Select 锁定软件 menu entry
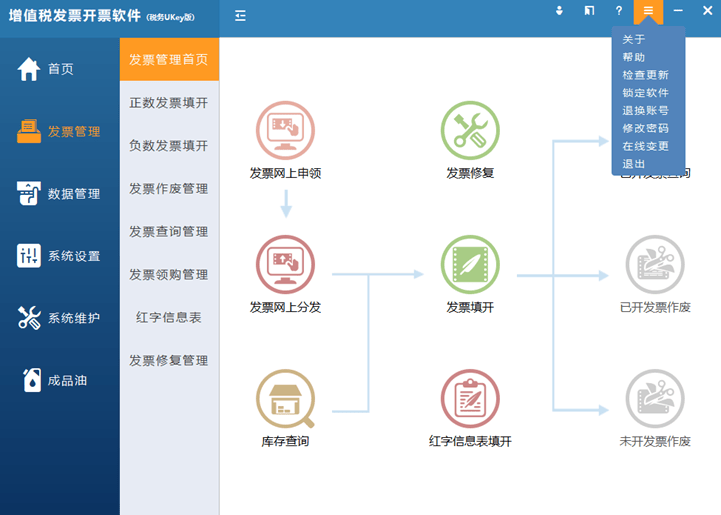 click(x=645, y=93)
